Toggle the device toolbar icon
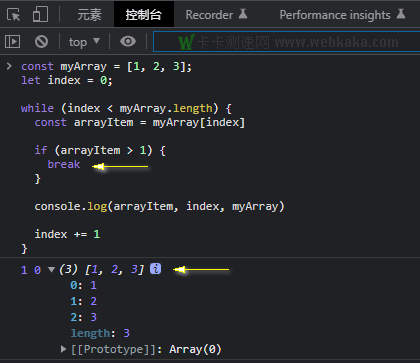 pyautogui.click(x=40, y=14)
